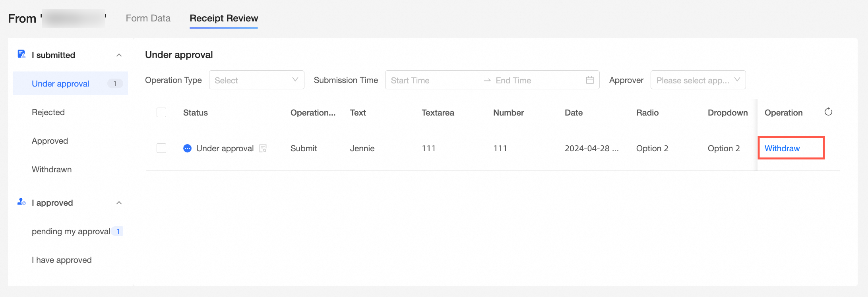
Task: Click the Start Time input field
Action: coord(433,81)
